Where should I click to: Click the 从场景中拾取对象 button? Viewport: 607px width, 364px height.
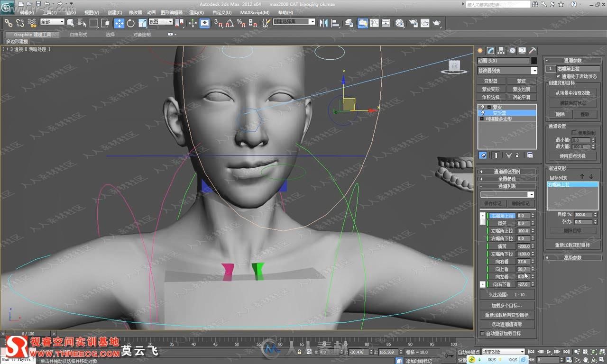[x=572, y=93]
